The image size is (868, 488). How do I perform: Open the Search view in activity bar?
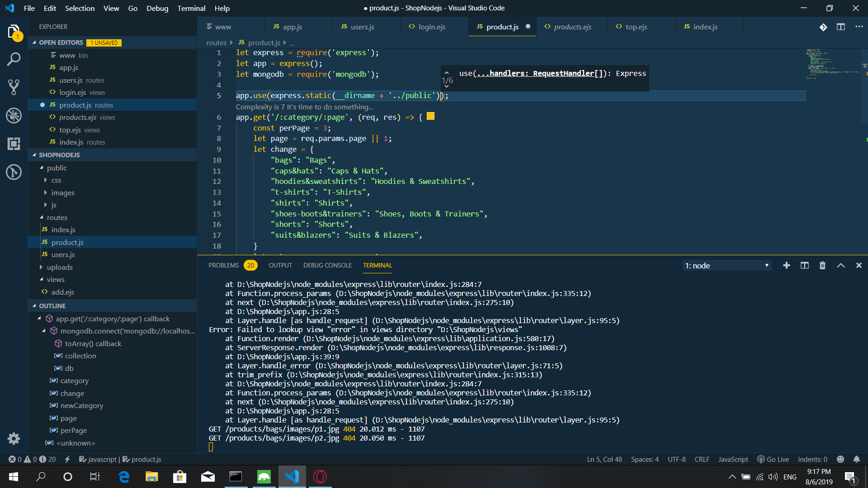[14, 59]
